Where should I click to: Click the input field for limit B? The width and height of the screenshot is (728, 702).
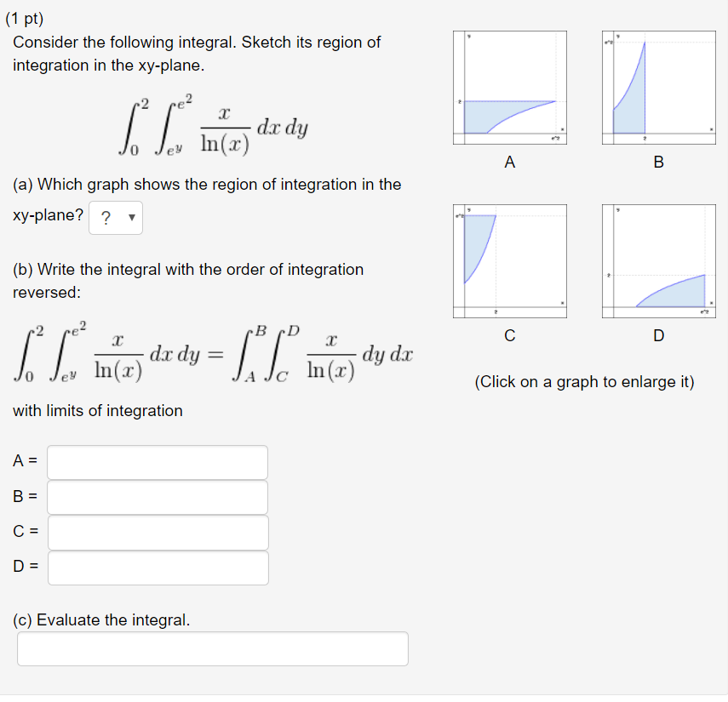(157, 497)
